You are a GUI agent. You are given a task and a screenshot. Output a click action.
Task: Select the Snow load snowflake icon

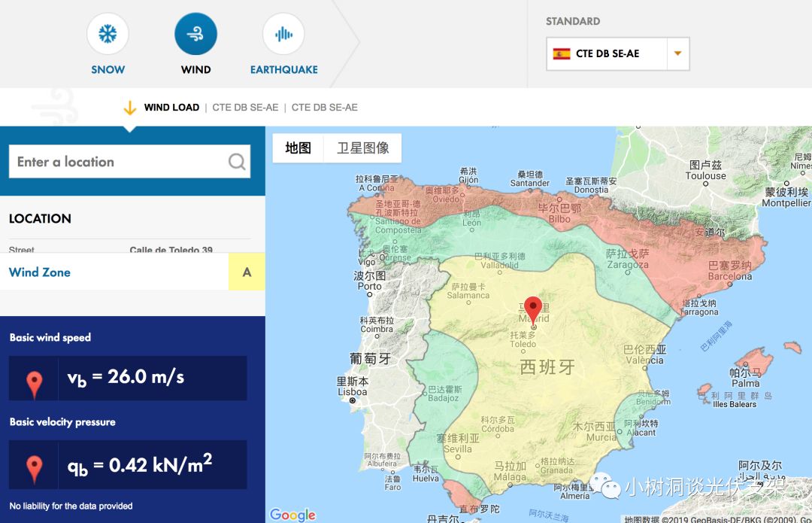coord(108,35)
